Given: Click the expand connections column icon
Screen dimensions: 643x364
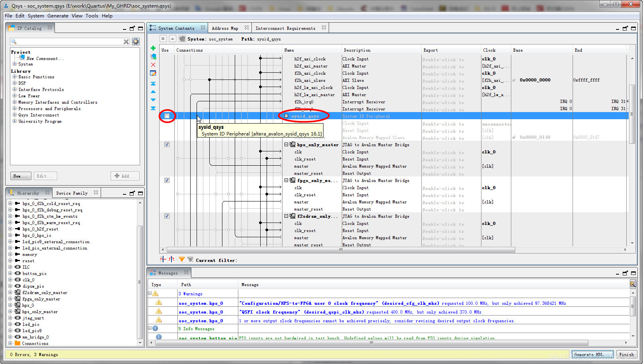Looking at the screenshot, I should click(171, 259).
